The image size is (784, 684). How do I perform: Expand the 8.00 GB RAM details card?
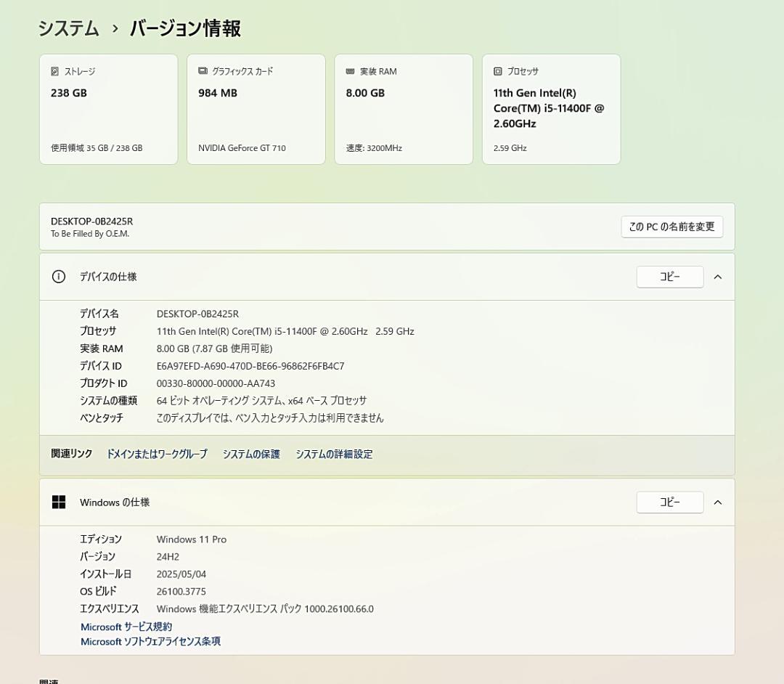(x=404, y=109)
